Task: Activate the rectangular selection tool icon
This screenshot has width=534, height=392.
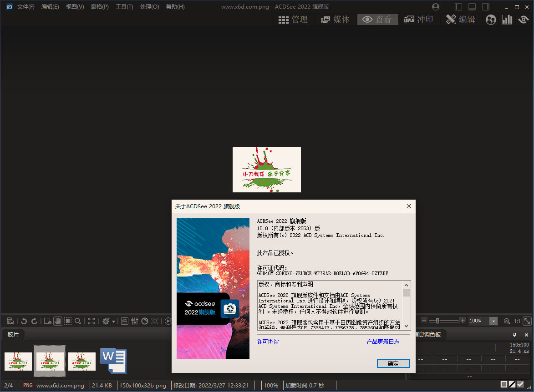Action: pyautogui.click(x=67, y=321)
